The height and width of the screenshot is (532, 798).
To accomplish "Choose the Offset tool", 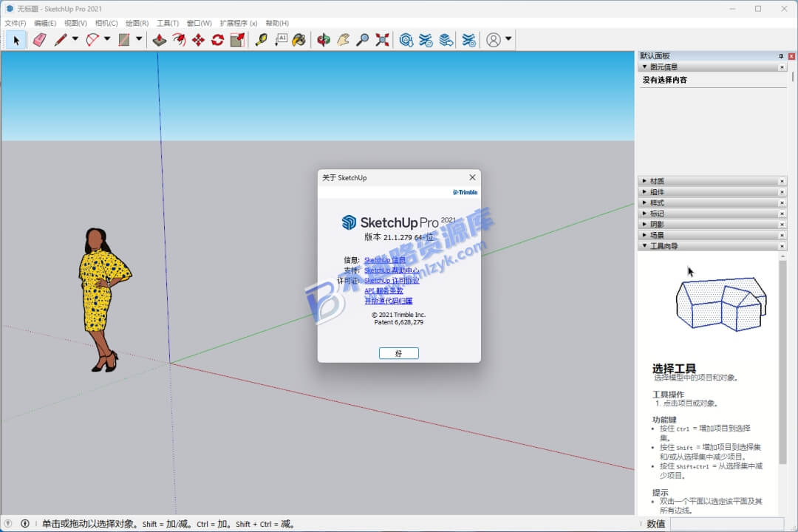I will tap(179, 40).
